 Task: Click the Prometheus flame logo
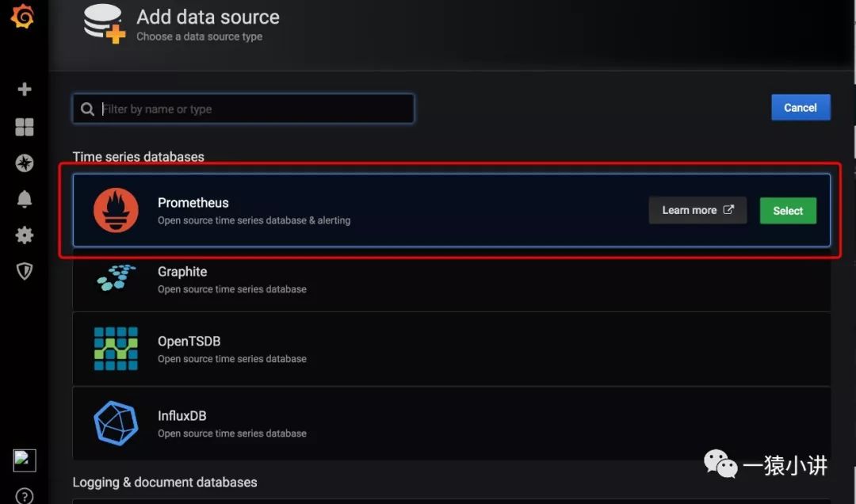click(116, 210)
